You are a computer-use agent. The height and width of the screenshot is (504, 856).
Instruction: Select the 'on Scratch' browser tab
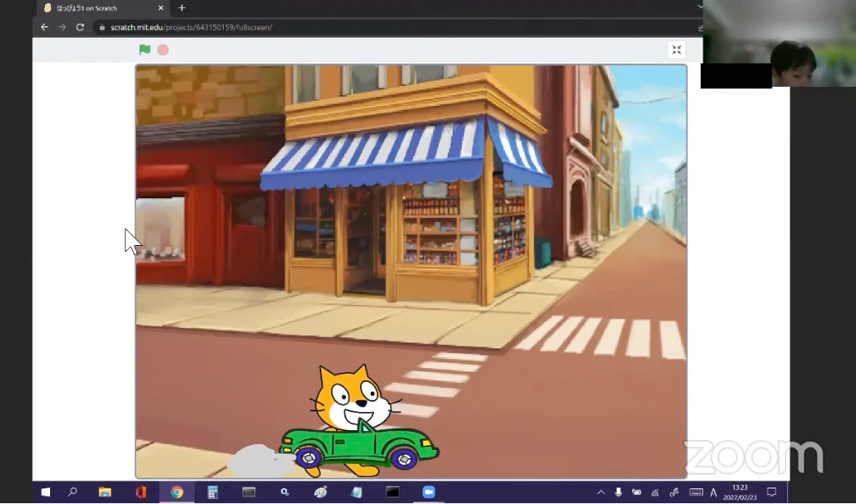[x=102, y=7]
